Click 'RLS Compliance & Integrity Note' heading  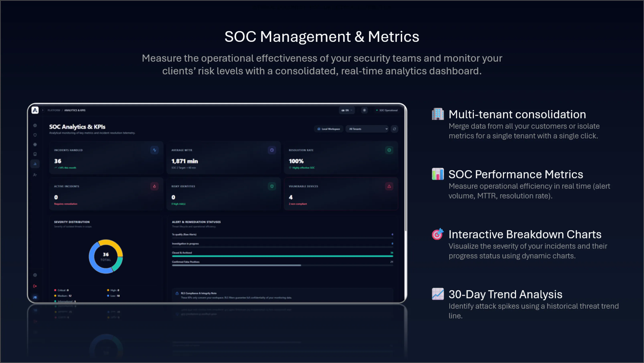(199, 293)
